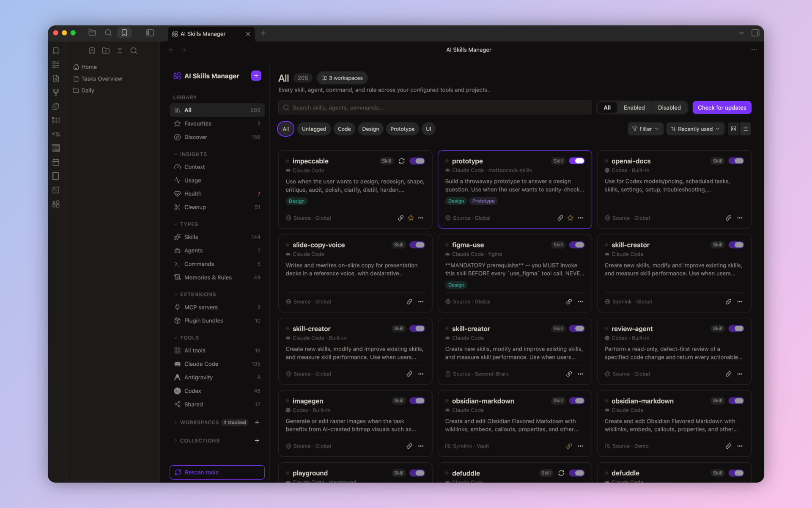812x508 pixels.
Task: Click the sync icon on the defuddle card
Action: [561, 473]
